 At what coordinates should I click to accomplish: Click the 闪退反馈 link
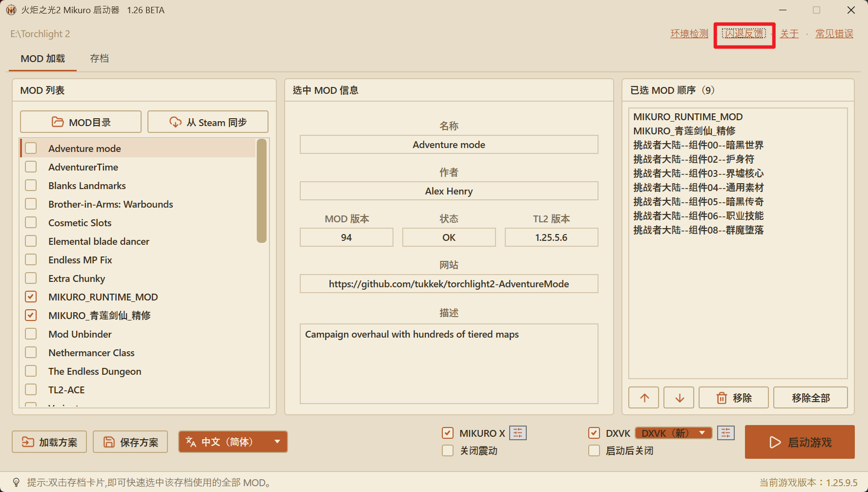[x=744, y=34]
